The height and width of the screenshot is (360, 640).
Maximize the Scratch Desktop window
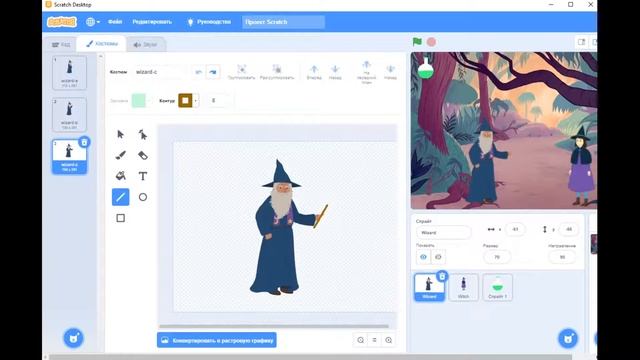571,5
